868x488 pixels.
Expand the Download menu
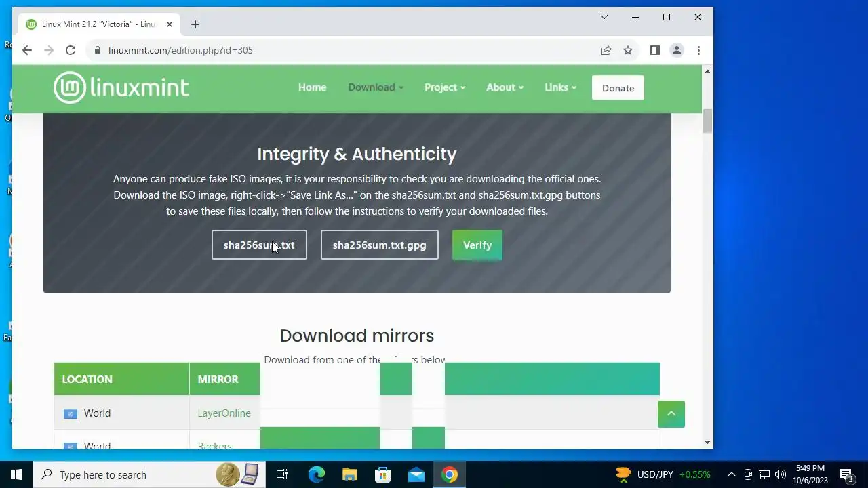pos(376,87)
